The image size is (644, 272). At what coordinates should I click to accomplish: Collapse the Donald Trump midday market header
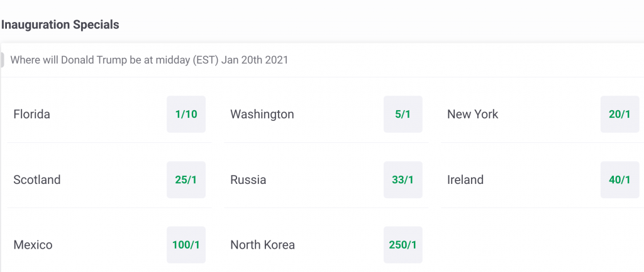149,60
